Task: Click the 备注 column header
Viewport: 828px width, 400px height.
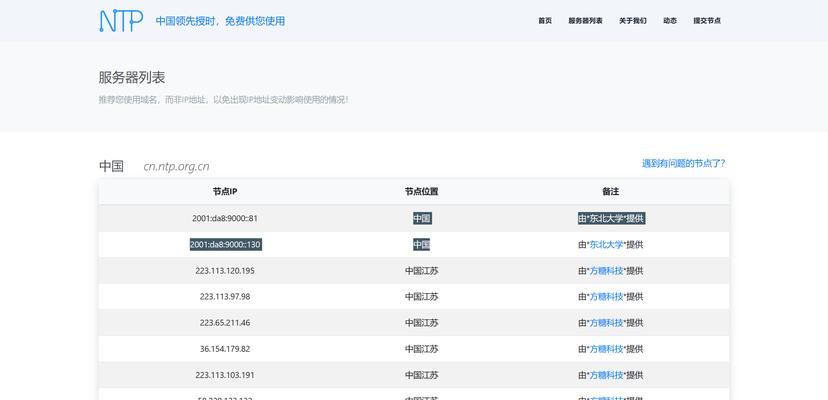Action: (610, 192)
